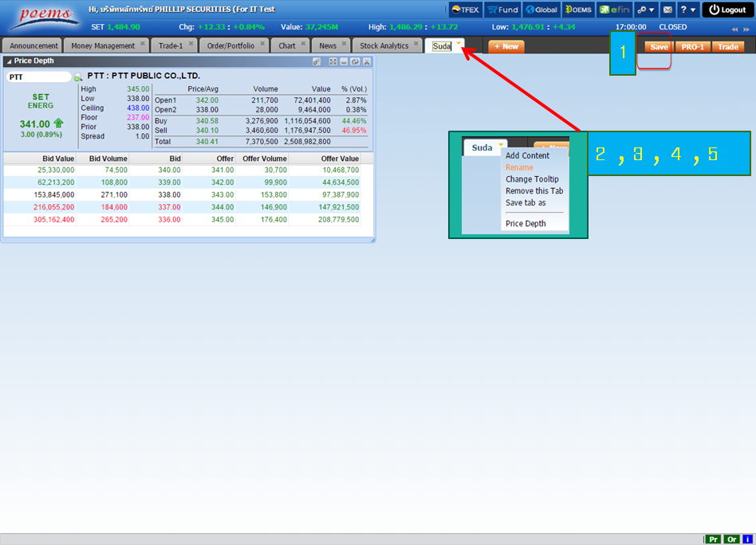Switch to the Stock Analytics tab
Viewport: 756px width, 545px height.
384,46
